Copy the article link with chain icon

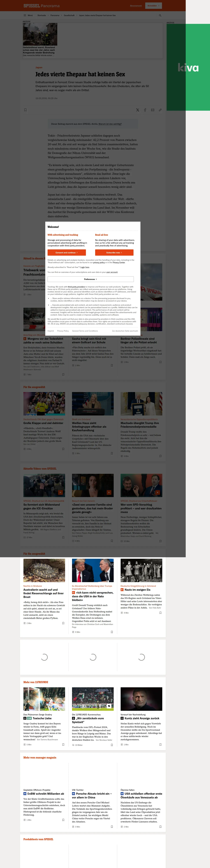click(160, 110)
